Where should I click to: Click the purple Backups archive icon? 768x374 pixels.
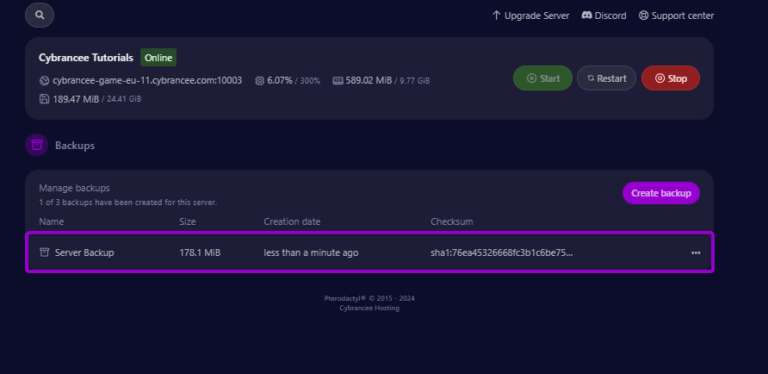coord(37,145)
